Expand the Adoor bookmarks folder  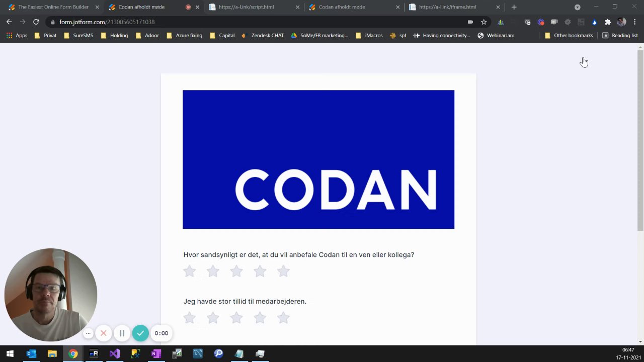(147, 35)
